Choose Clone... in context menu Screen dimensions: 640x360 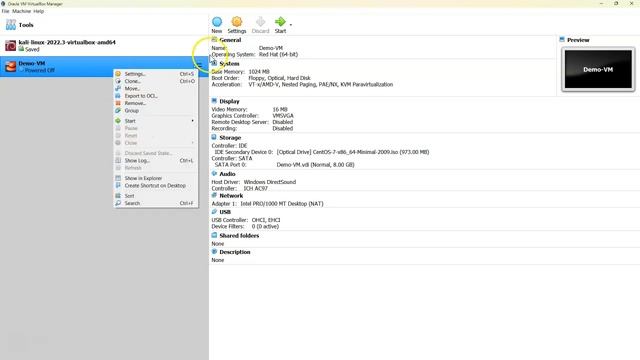click(x=156, y=81)
